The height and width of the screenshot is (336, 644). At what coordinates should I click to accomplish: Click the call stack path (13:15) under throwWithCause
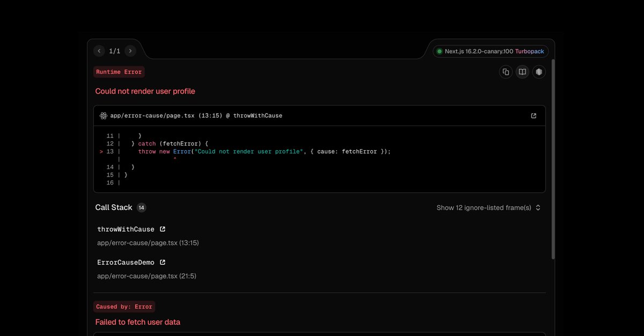(x=148, y=243)
